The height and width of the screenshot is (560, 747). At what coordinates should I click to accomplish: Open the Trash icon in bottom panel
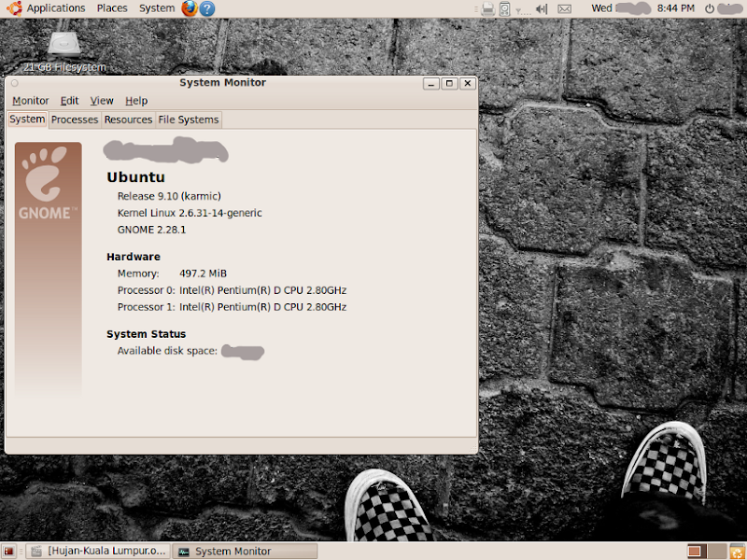coord(738,551)
